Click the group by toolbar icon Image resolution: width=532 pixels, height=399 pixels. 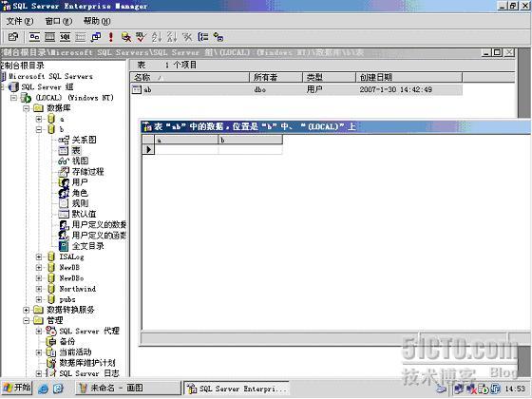tap(203, 37)
